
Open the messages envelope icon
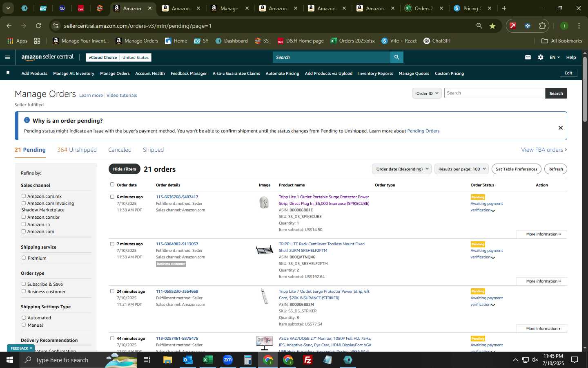[x=528, y=57]
